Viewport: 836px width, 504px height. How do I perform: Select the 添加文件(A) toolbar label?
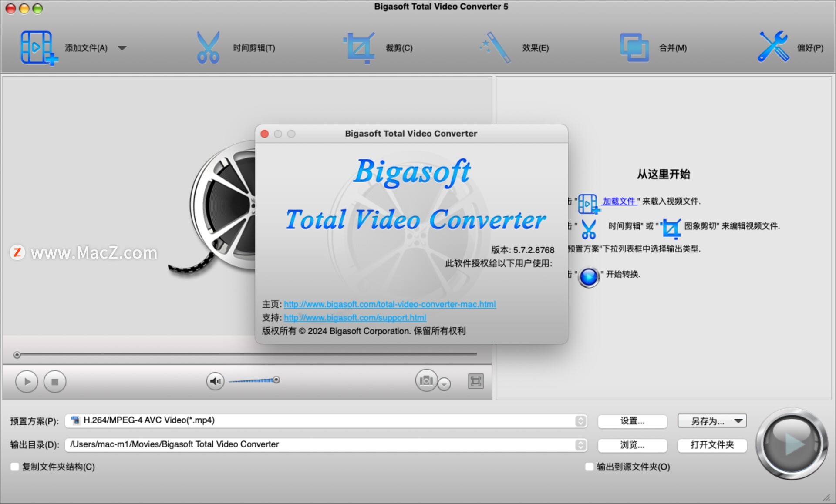86,48
